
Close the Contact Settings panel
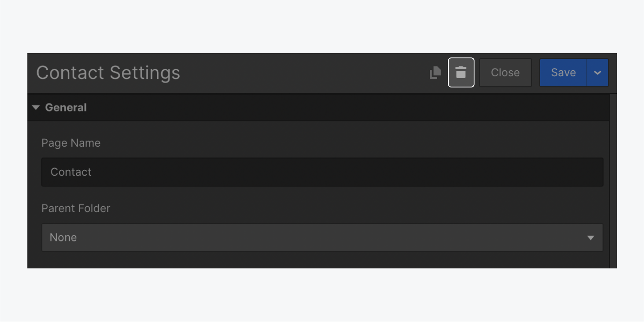tap(505, 72)
